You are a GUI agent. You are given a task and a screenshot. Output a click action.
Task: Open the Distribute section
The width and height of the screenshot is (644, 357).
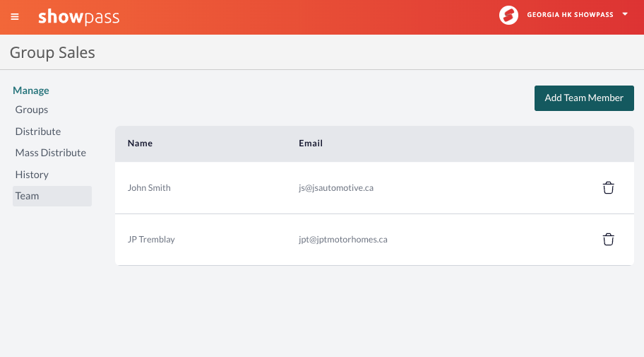38,131
